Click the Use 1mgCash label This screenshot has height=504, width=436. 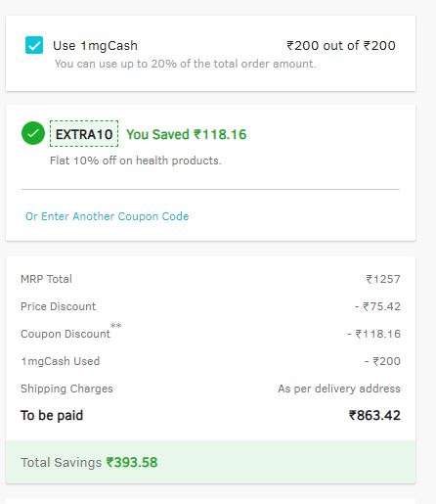(95, 46)
